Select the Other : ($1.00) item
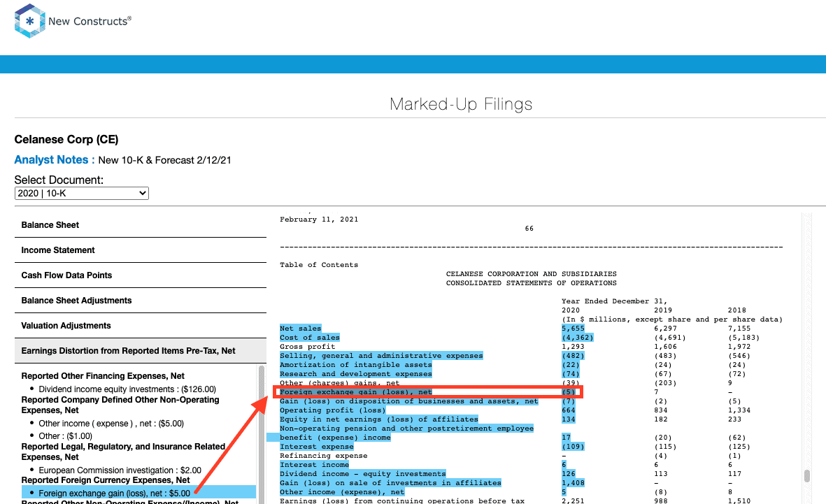The image size is (826, 504). [65, 436]
